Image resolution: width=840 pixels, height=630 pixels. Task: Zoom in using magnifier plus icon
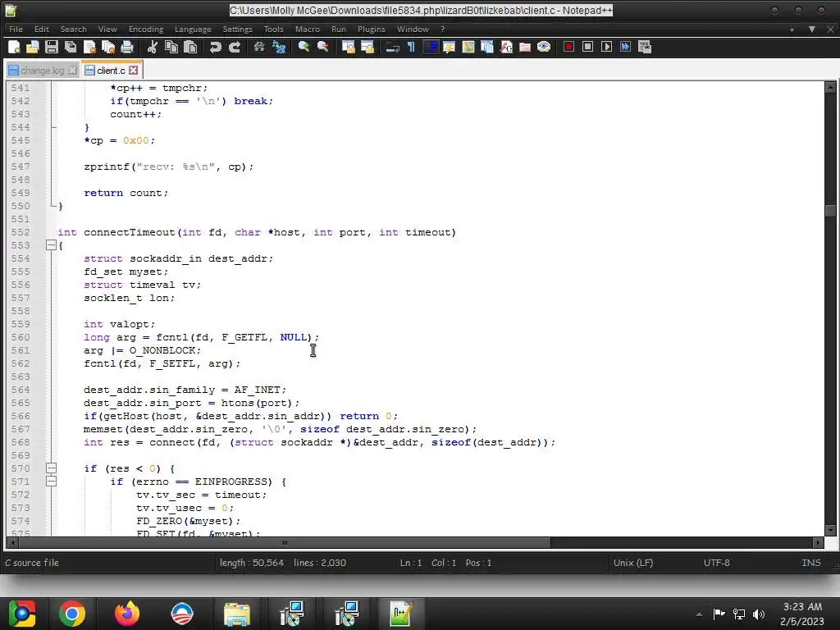click(x=304, y=47)
